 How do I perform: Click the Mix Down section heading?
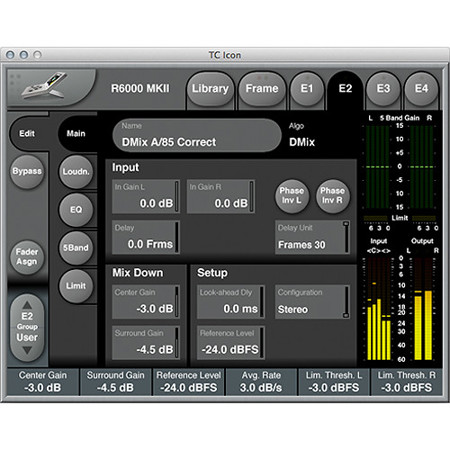click(x=138, y=273)
